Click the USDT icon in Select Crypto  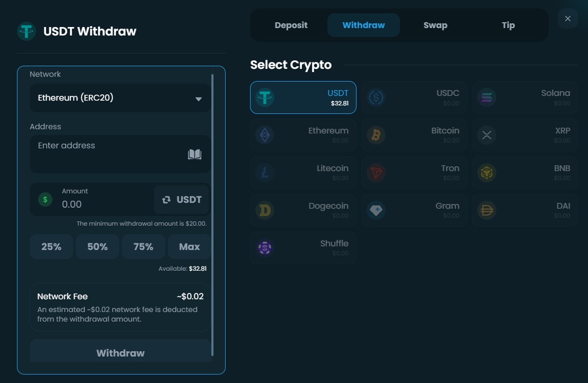[265, 97]
